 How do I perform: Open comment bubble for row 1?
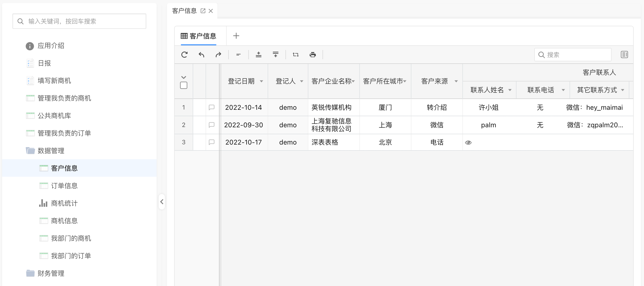point(211,107)
